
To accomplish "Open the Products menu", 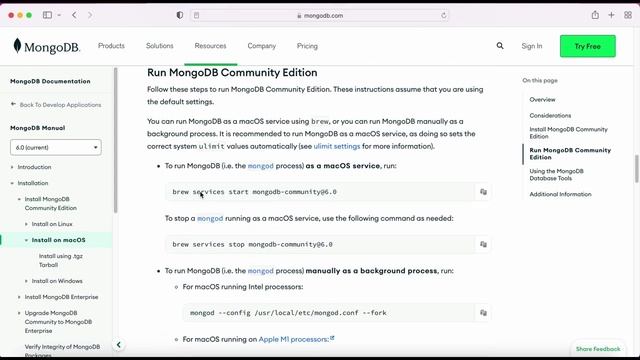I will pyautogui.click(x=111, y=46).
